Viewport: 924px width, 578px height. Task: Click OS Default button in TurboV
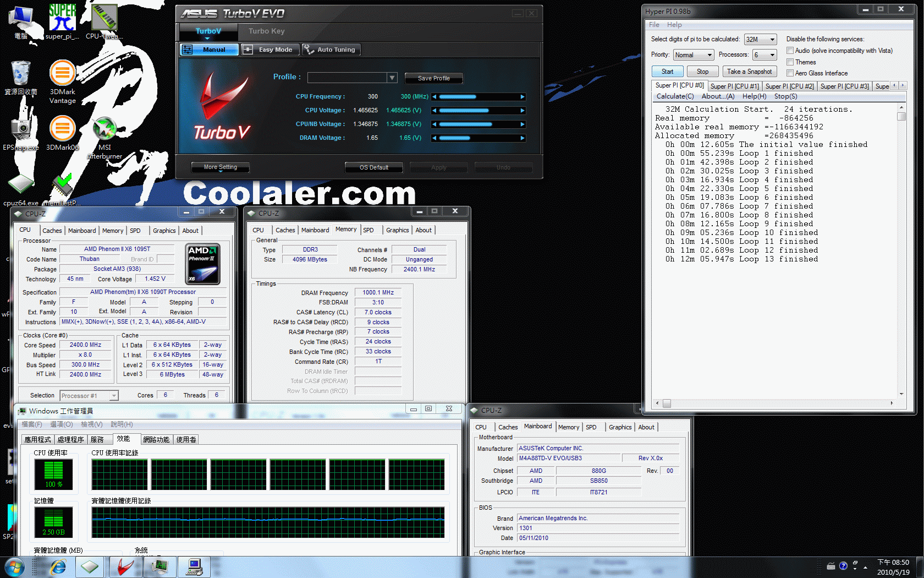coord(374,167)
